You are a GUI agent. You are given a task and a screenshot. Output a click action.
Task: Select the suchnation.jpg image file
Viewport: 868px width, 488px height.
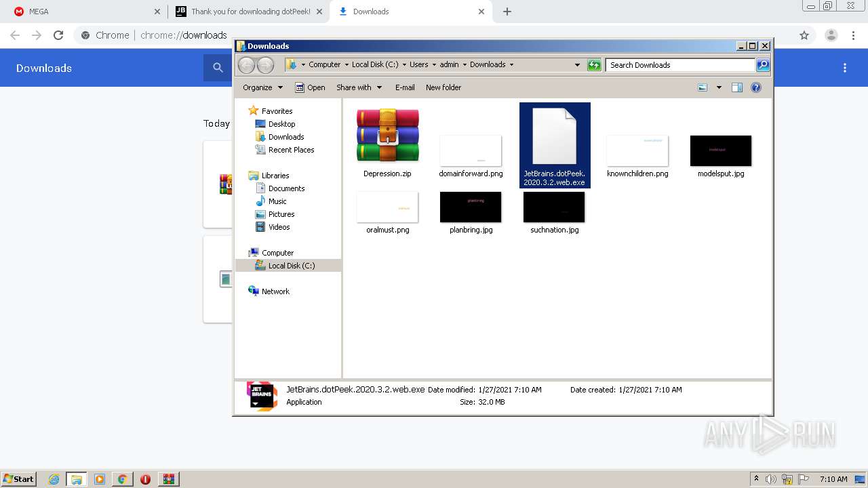[554, 213]
